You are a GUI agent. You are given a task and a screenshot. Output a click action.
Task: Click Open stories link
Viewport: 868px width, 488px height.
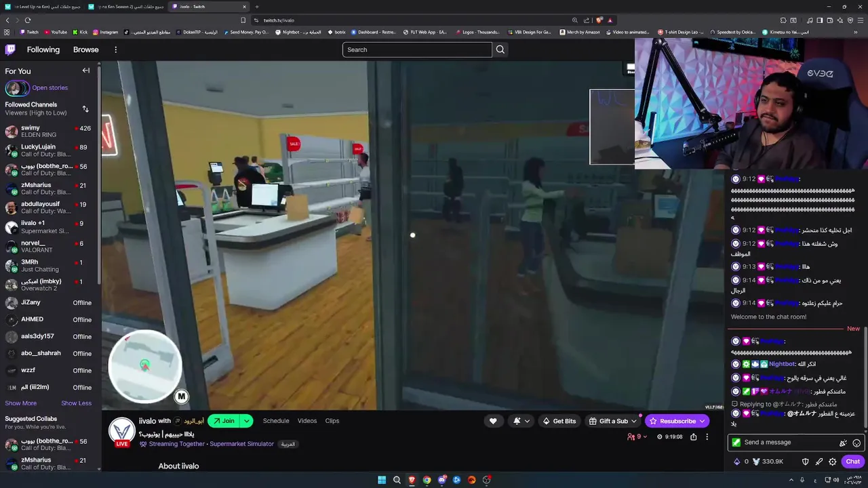tap(50, 87)
